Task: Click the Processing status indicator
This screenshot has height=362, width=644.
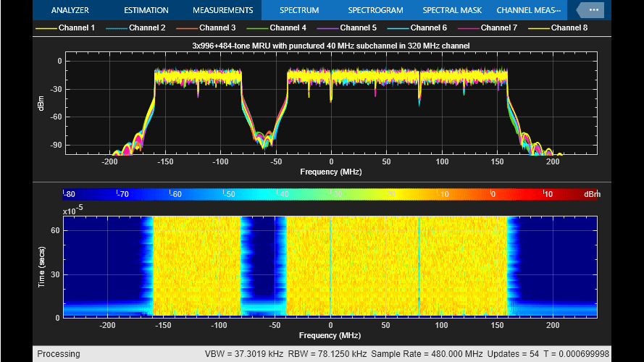Action: click(59, 354)
